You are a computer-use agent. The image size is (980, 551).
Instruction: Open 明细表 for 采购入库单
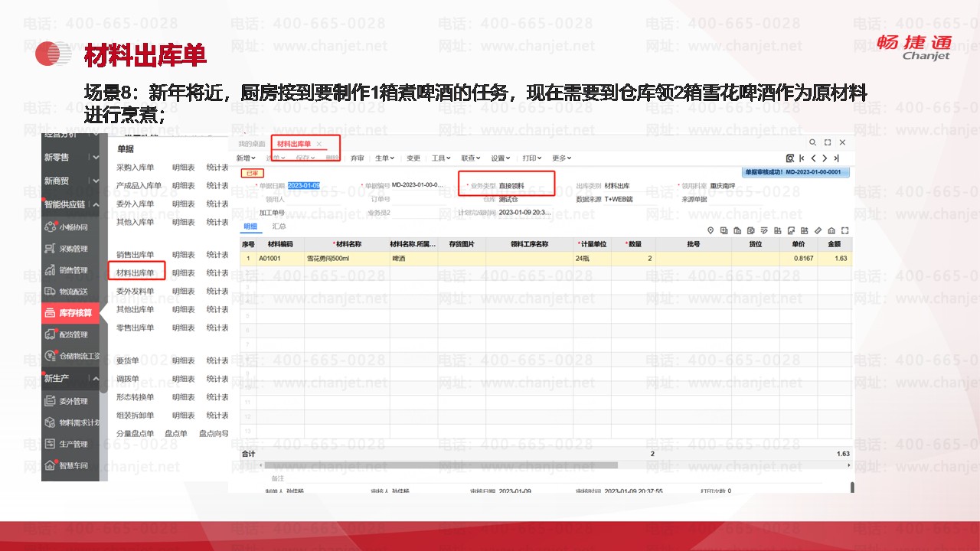click(x=183, y=167)
